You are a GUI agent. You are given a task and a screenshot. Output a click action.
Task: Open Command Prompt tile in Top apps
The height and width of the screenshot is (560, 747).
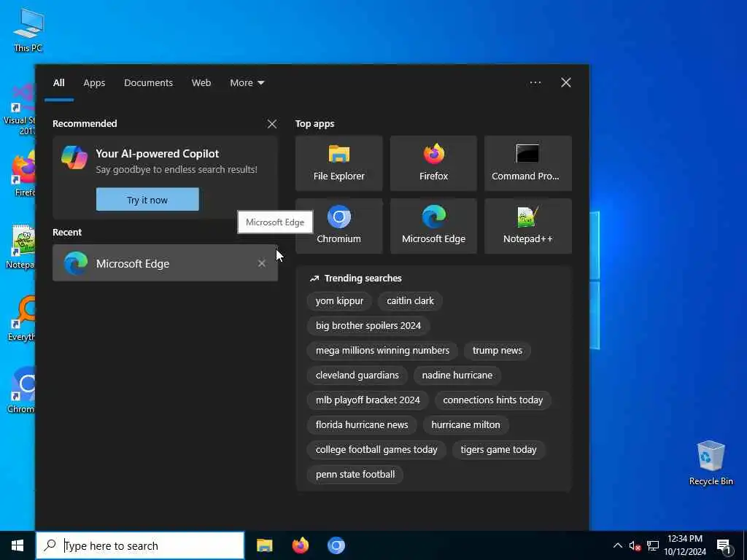(528, 163)
